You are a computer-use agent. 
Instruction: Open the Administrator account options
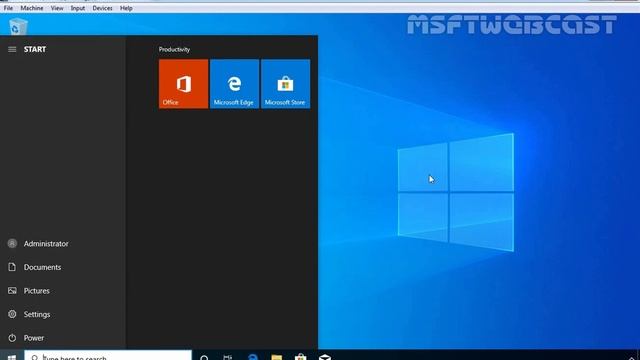click(63, 244)
